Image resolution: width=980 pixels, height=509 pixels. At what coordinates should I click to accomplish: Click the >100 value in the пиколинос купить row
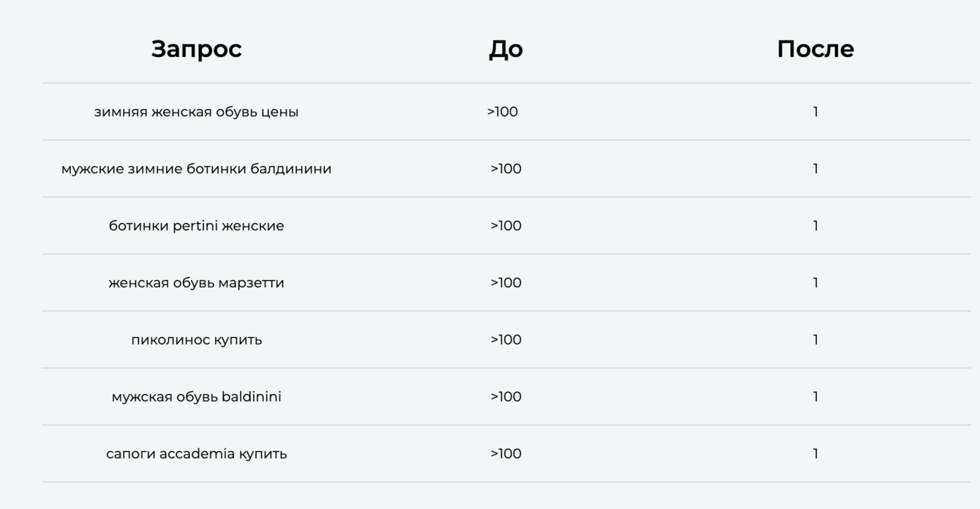[x=505, y=340]
